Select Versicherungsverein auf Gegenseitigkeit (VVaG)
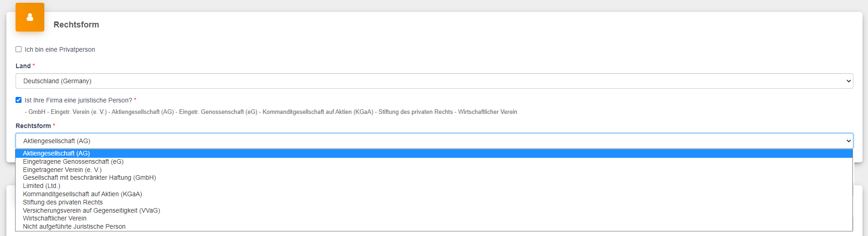This screenshot has width=868, height=236. click(434, 210)
